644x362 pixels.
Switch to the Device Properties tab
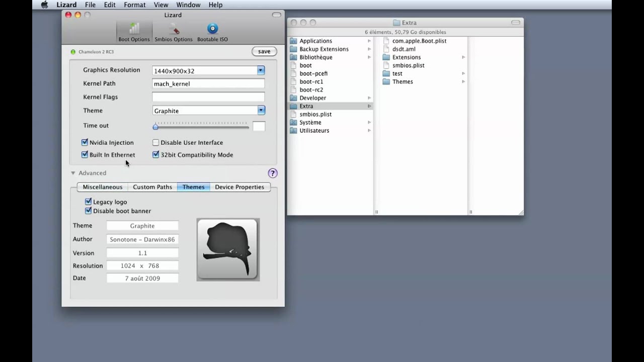239,187
